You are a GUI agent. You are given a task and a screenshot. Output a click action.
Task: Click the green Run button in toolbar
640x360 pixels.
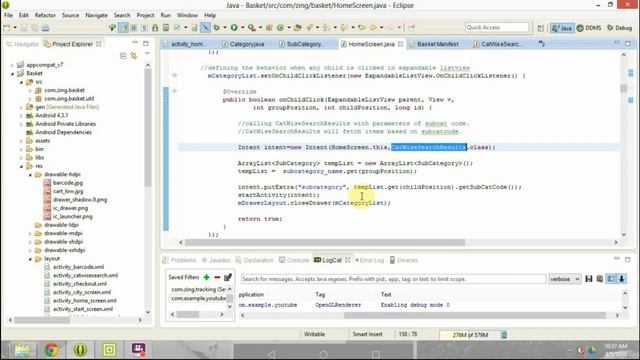(x=234, y=27)
